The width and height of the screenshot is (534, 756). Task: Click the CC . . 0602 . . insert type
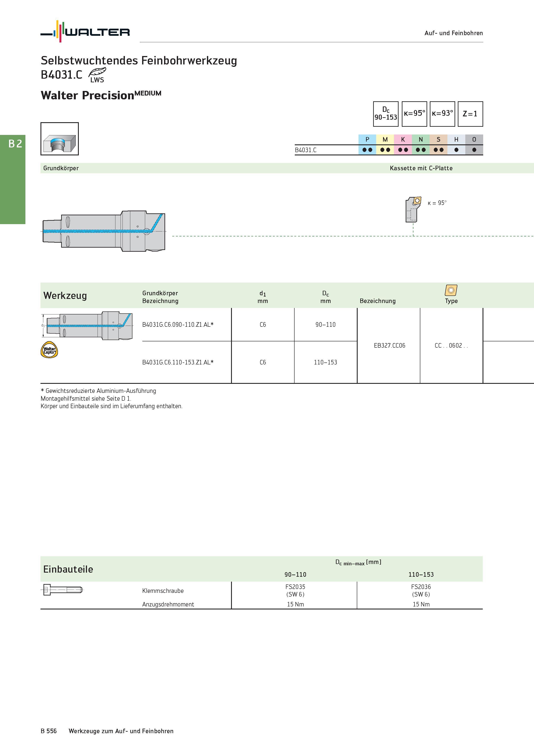click(x=451, y=345)
